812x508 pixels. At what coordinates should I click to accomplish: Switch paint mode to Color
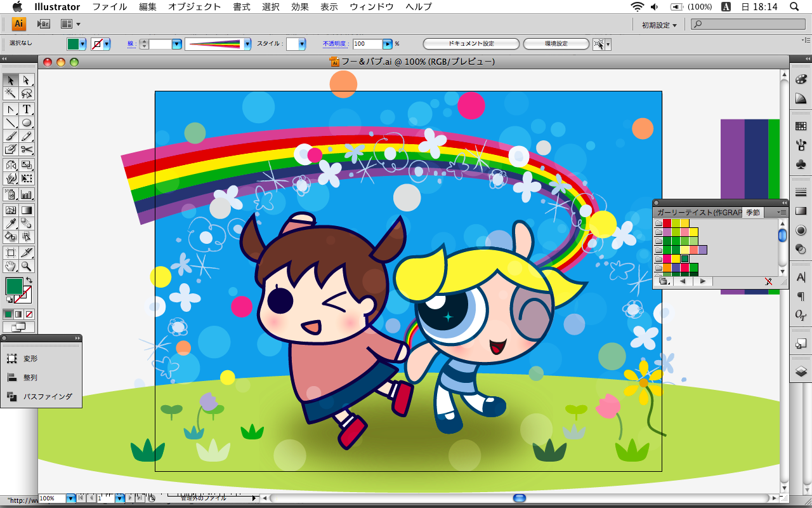[x=8, y=314]
